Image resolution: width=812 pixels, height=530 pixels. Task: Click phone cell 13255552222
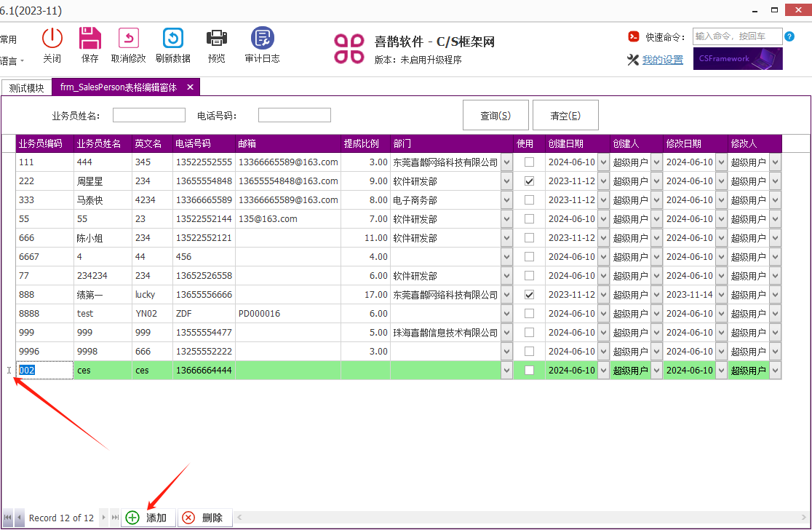(x=204, y=351)
